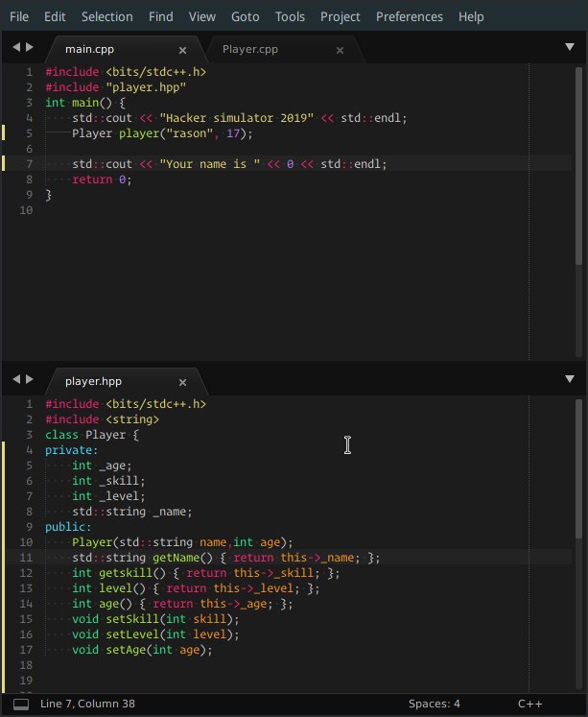
Task: Close the player.hpp tab
Action: click(x=183, y=382)
